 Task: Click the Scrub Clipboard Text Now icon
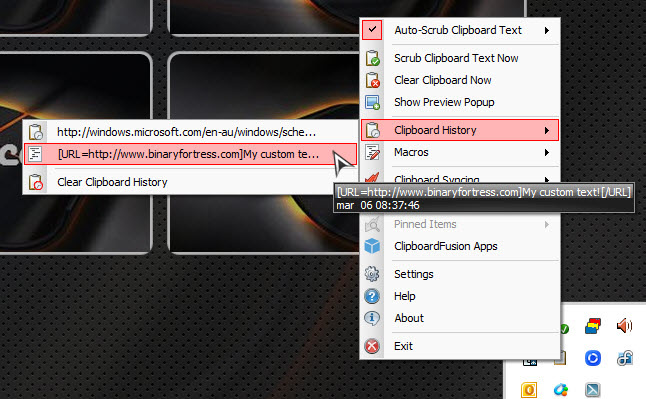(x=372, y=58)
